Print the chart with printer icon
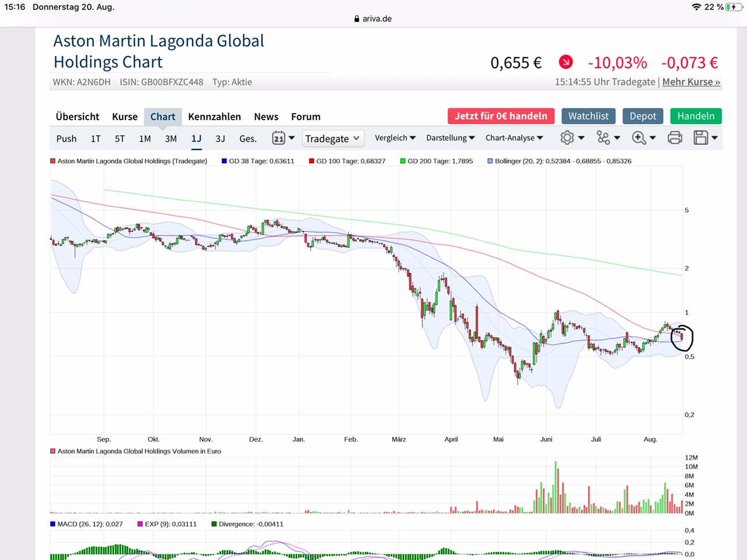Image resolution: width=747 pixels, height=560 pixels. click(x=675, y=138)
